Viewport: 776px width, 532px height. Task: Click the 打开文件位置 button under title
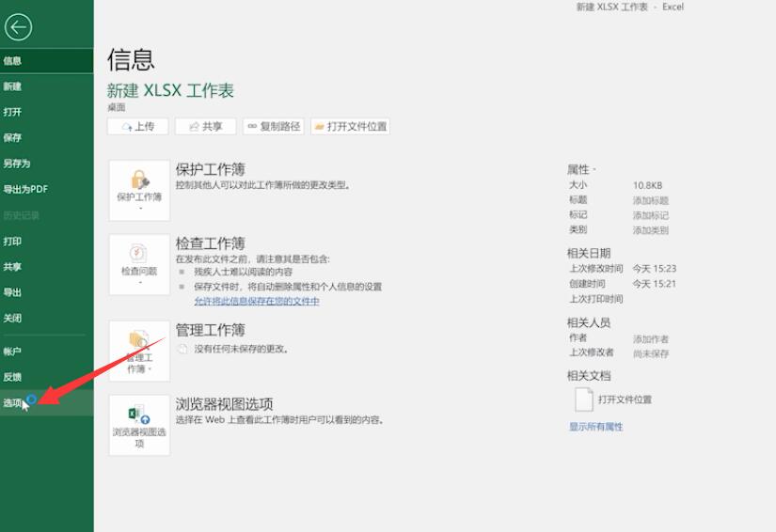pos(350,127)
